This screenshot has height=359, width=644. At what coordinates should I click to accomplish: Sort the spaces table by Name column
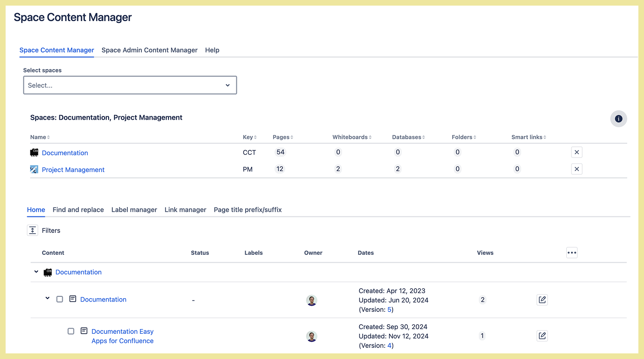[x=40, y=137]
